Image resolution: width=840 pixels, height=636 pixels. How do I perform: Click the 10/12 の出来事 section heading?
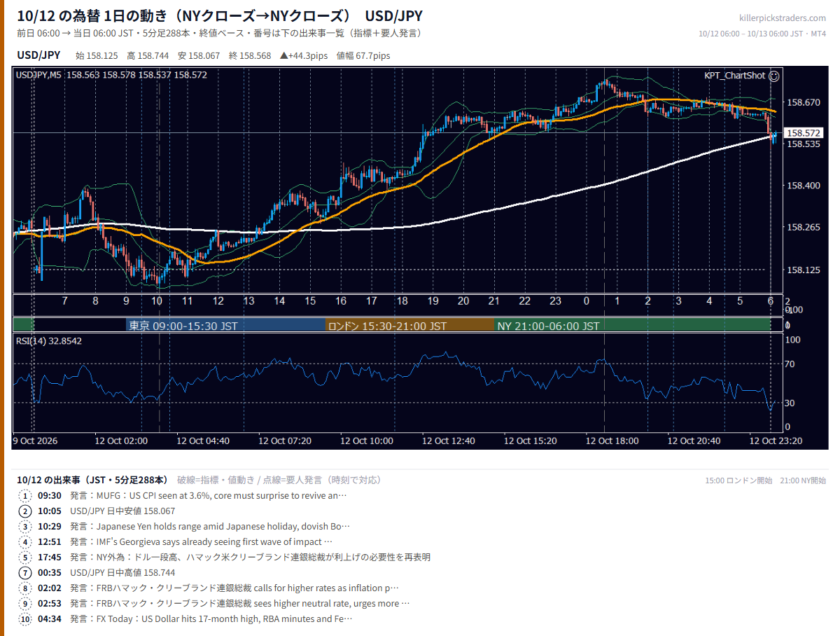click(x=92, y=480)
